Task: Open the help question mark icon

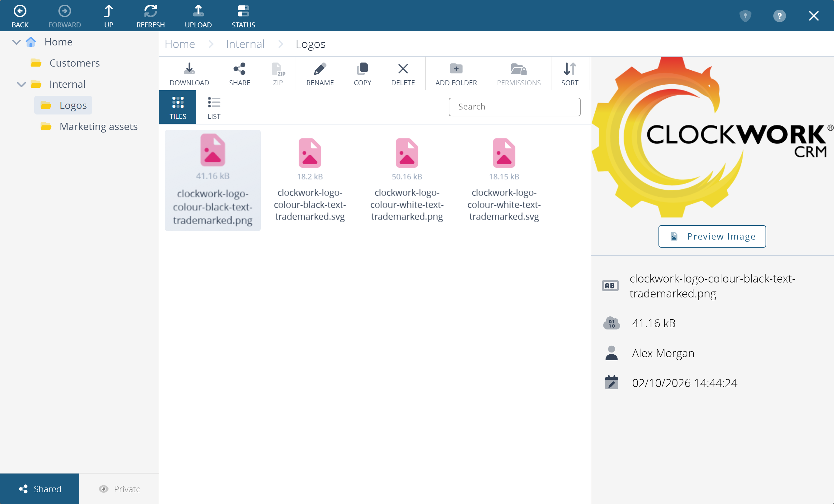Action: [x=779, y=16]
